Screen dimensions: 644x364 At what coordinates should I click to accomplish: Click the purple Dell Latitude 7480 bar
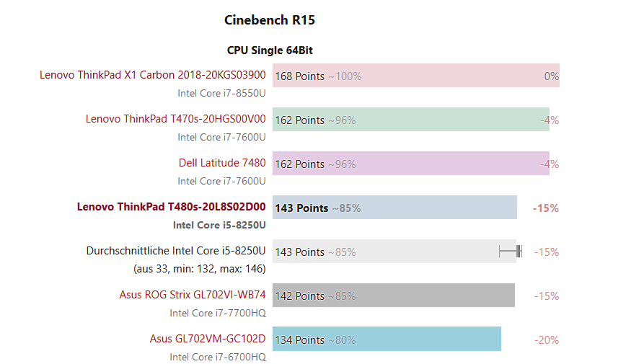click(447, 164)
